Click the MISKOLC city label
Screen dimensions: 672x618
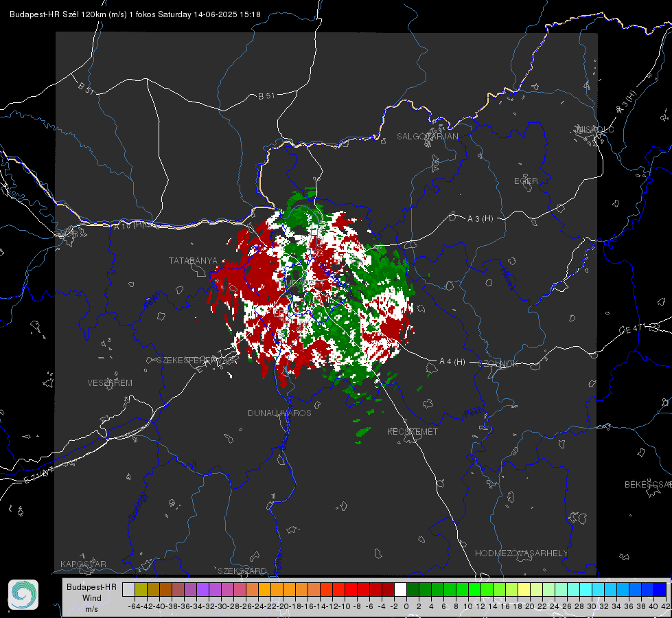point(595,129)
